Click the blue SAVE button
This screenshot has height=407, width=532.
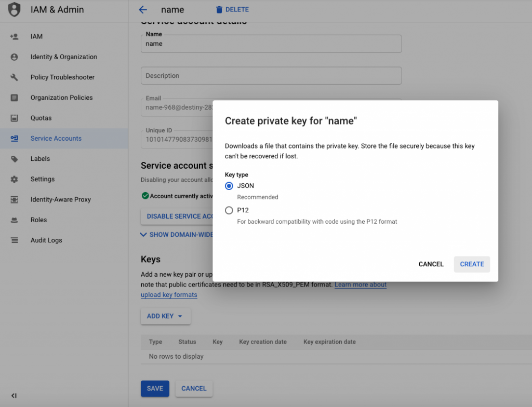[155, 389]
